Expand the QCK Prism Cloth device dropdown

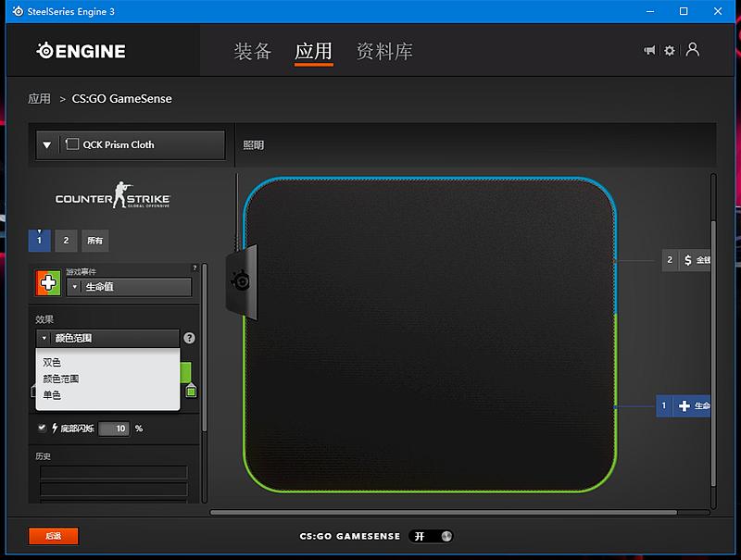point(46,145)
